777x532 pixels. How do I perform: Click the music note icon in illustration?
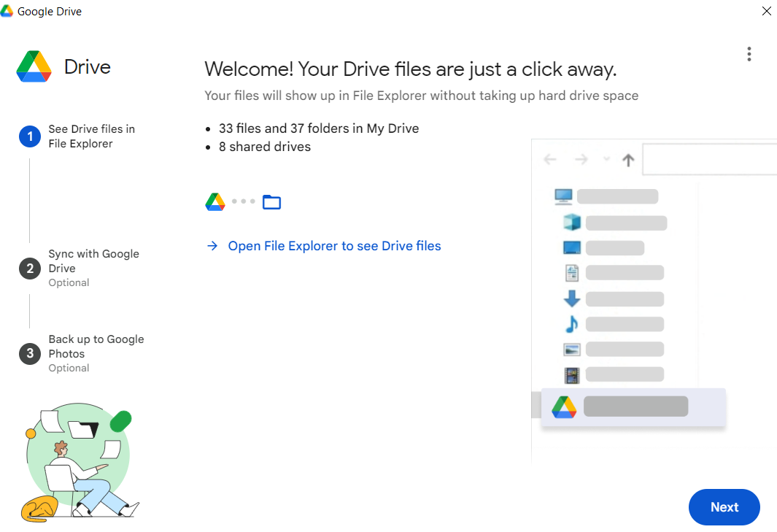(x=572, y=324)
